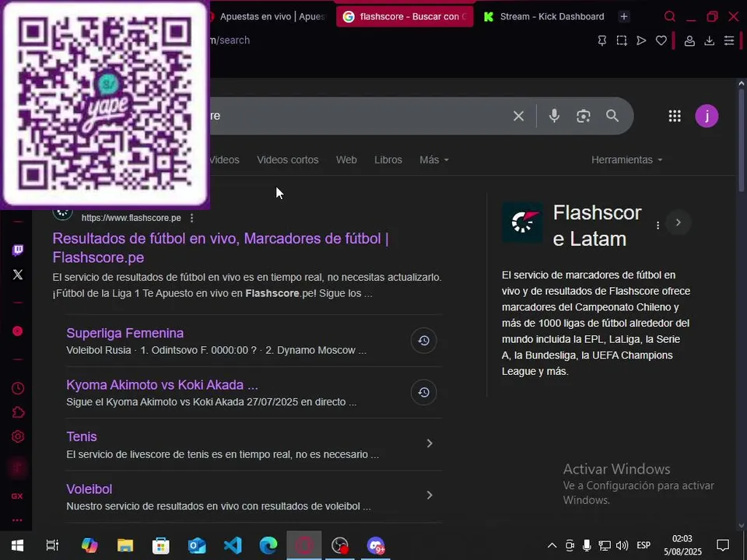This screenshot has height=560, width=747.
Task: Click inside the Google search field
Action: coord(357,116)
